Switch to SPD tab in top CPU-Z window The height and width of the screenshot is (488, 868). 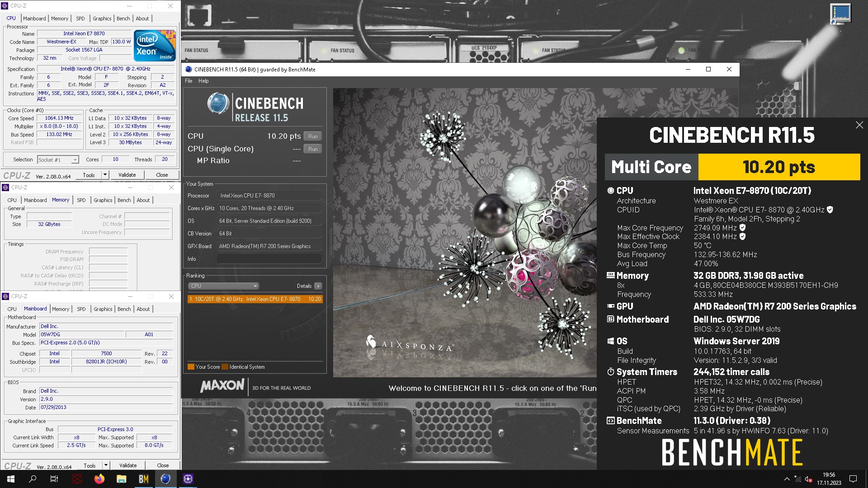tap(80, 19)
